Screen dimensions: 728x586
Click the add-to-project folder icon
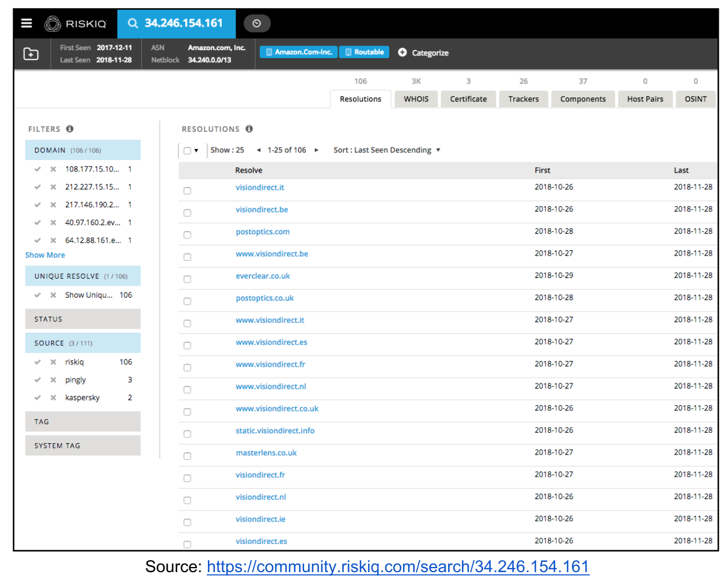point(31,54)
